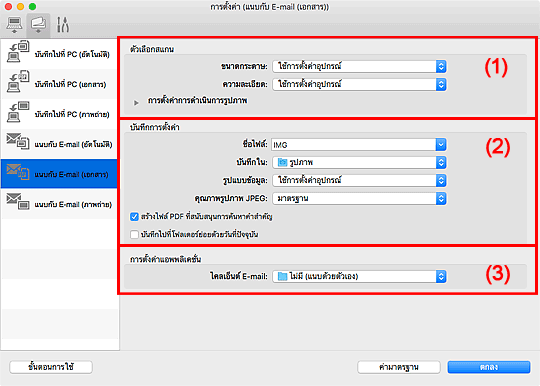Click the บันทึกไปที่ PC (ภาพถ่าย) icon
Screen dimensions: 540x386
point(18,112)
